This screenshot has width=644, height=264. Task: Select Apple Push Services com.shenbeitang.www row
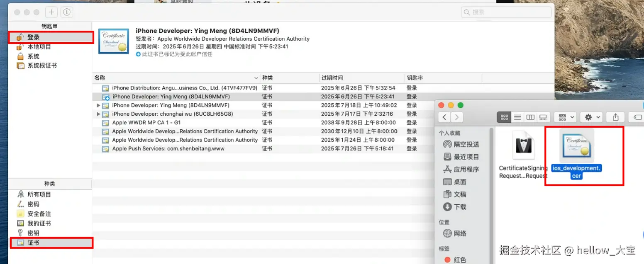263,148
